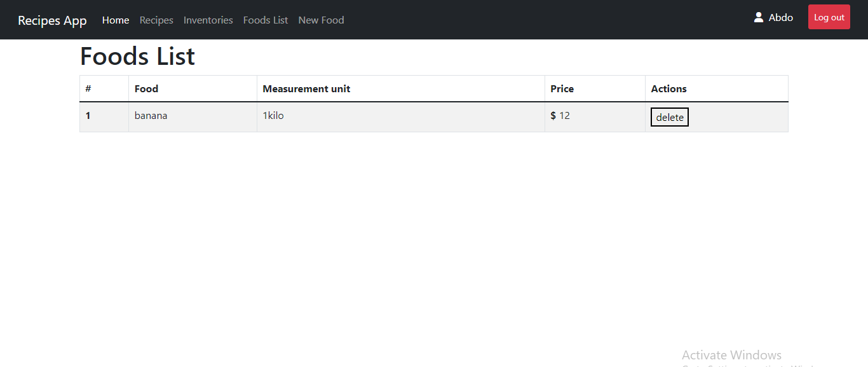868x367 pixels.
Task: Click the Measurement unit column header
Action: pos(306,88)
